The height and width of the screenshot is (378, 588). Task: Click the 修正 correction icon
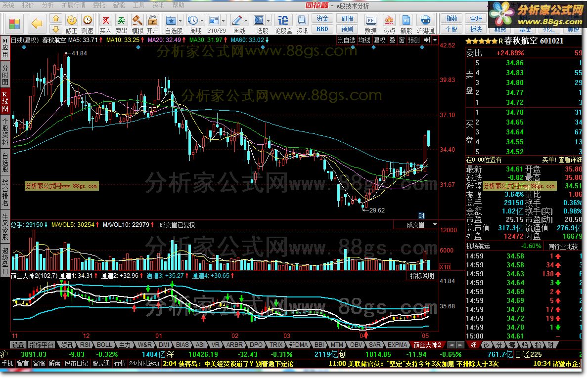click(71, 20)
